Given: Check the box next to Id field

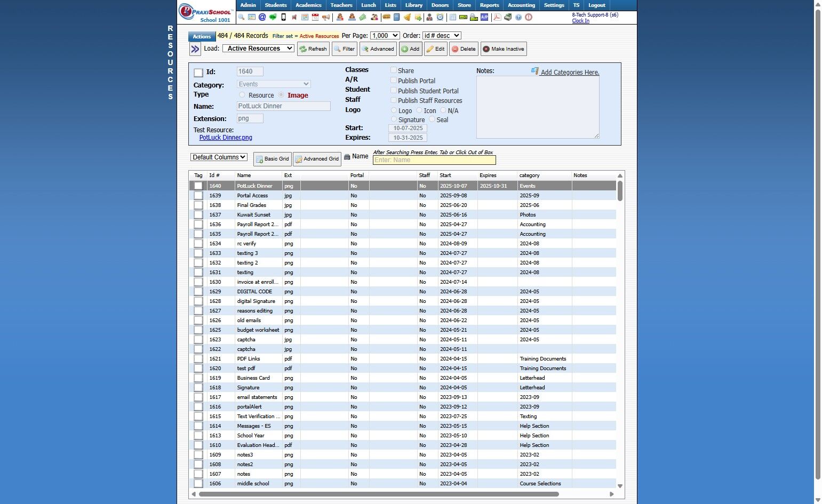Looking at the screenshot, I should 198,73.
